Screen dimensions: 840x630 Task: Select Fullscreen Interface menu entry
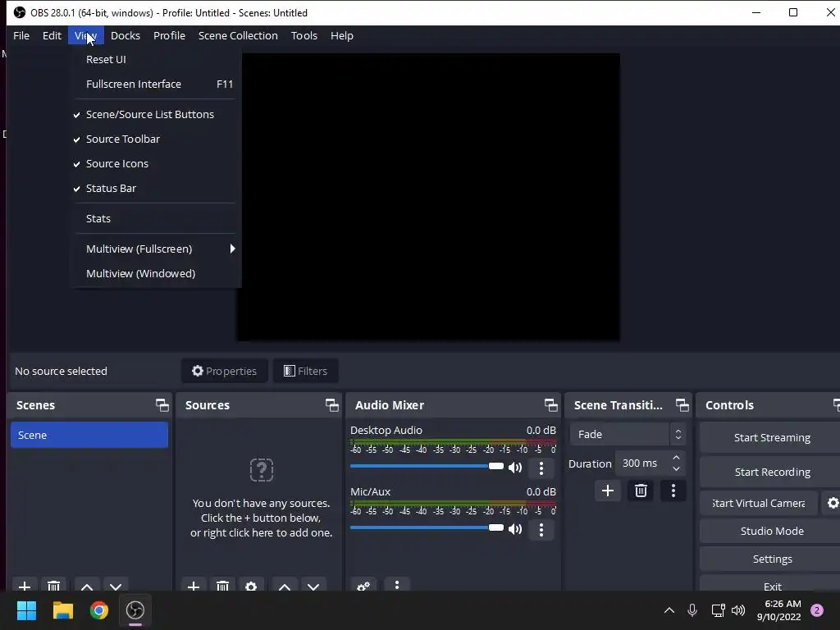156,84
